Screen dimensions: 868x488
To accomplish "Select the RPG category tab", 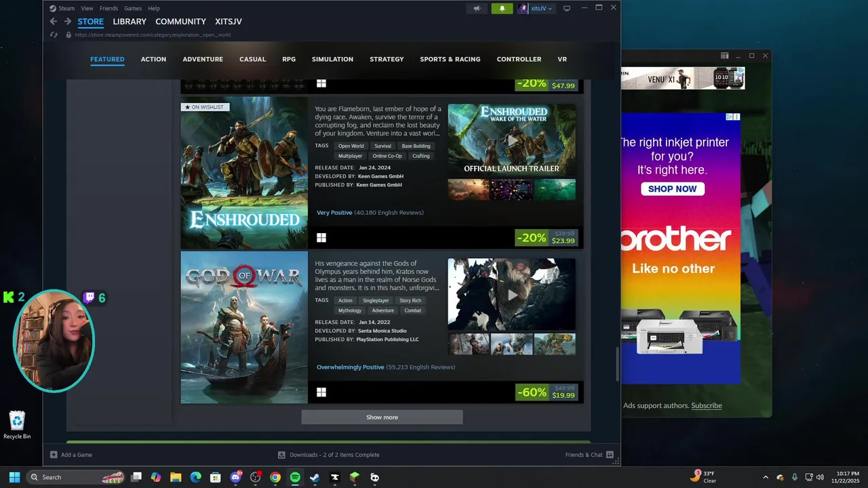I will (x=289, y=59).
